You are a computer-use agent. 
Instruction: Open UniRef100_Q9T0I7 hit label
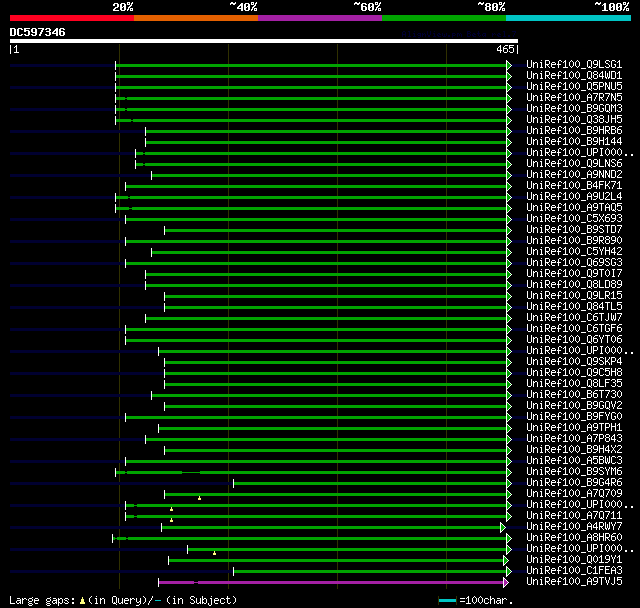(574, 274)
